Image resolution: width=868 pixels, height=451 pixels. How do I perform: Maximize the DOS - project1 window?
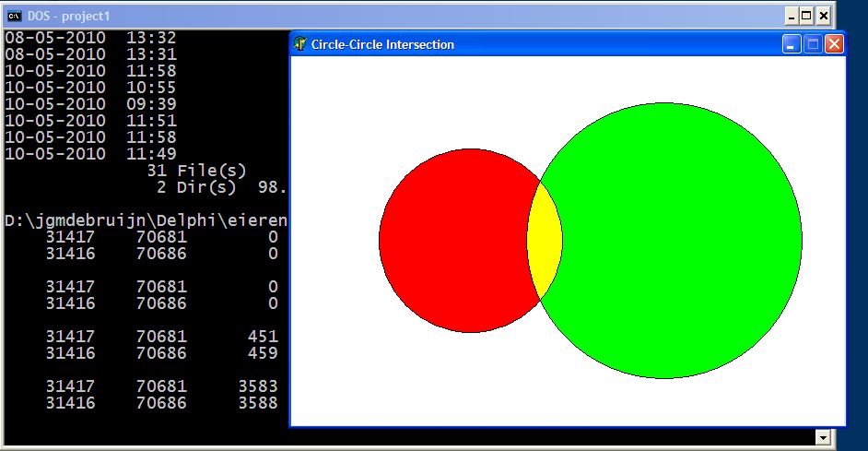806,16
